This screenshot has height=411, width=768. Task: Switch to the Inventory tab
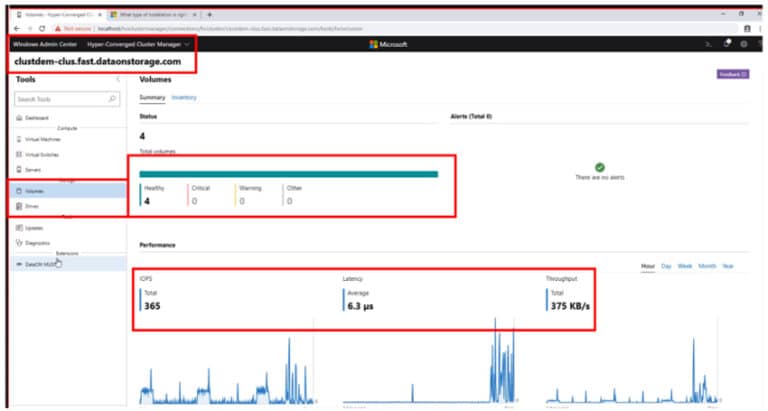(x=184, y=97)
